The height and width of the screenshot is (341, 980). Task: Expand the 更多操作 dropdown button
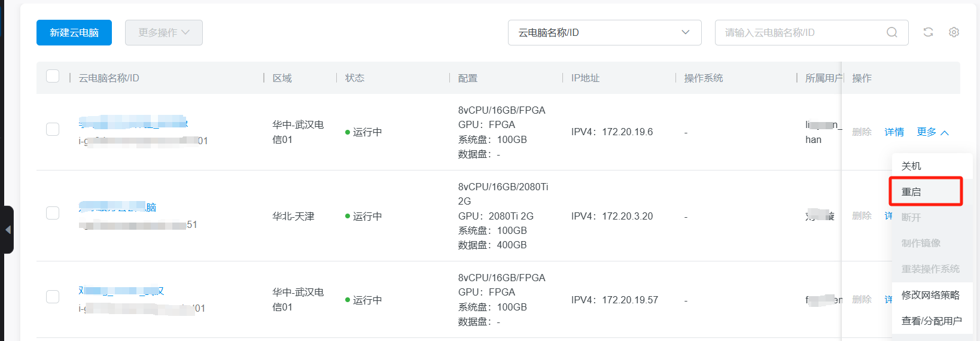pos(163,32)
